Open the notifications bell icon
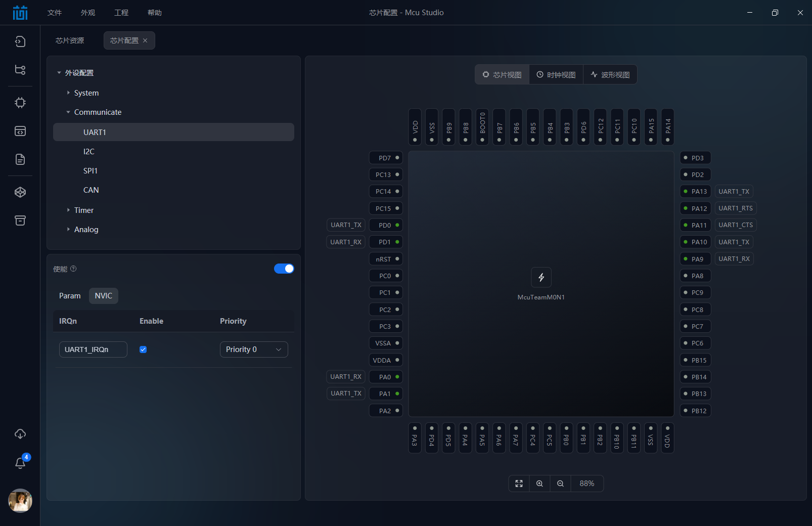The width and height of the screenshot is (812, 526). [x=20, y=463]
